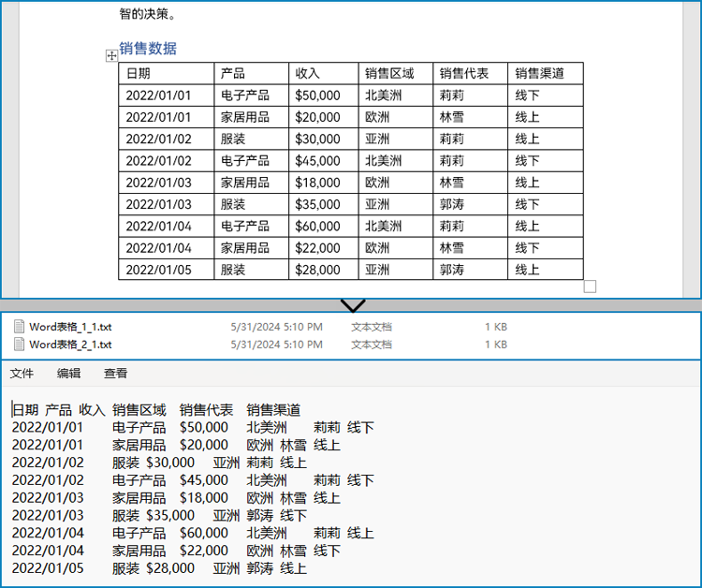Click 林雪 cell in the $20,000 table row
The image size is (702, 588).
tap(470, 117)
